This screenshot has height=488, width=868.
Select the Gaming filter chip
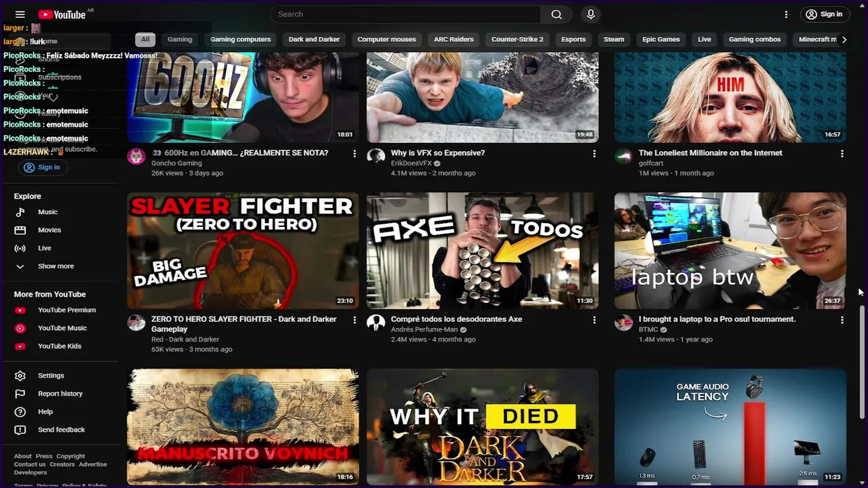click(x=180, y=39)
